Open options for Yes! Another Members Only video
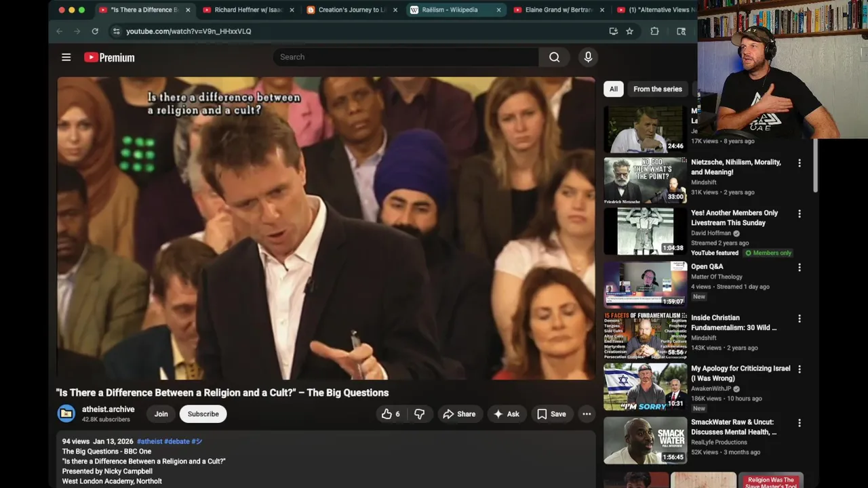 coord(799,213)
